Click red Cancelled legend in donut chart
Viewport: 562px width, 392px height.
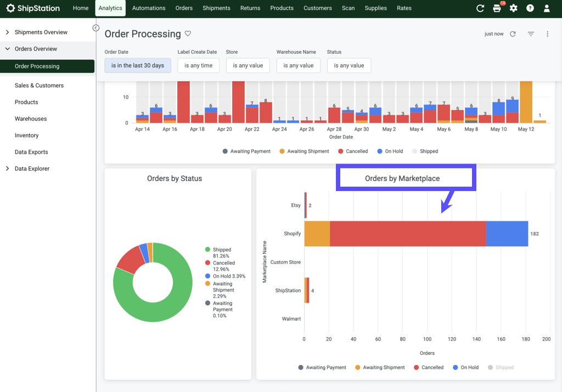pos(220,266)
